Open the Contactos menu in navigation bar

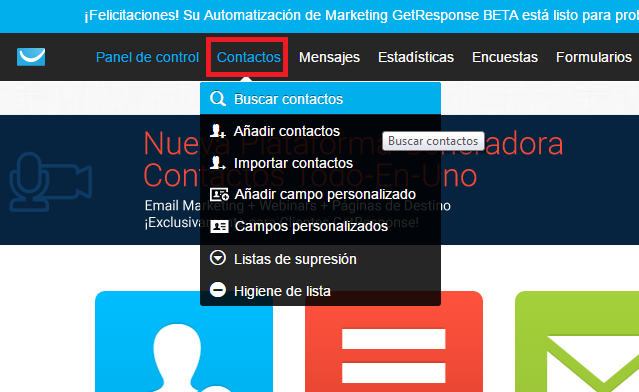[249, 57]
